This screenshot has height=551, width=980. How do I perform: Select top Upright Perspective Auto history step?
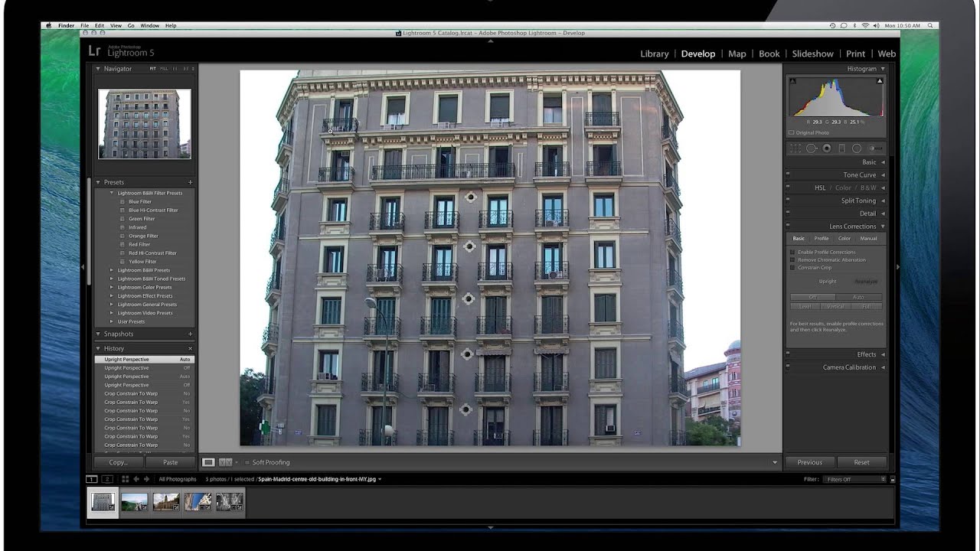[145, 359]
